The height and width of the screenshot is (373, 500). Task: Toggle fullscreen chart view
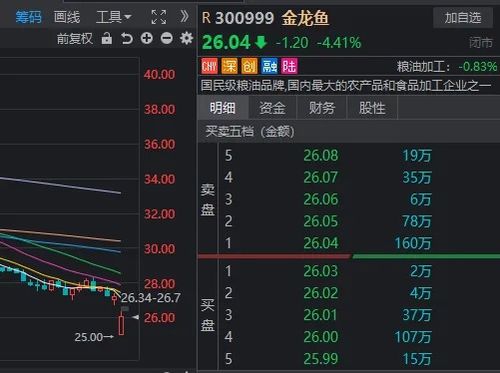point(159,17)
